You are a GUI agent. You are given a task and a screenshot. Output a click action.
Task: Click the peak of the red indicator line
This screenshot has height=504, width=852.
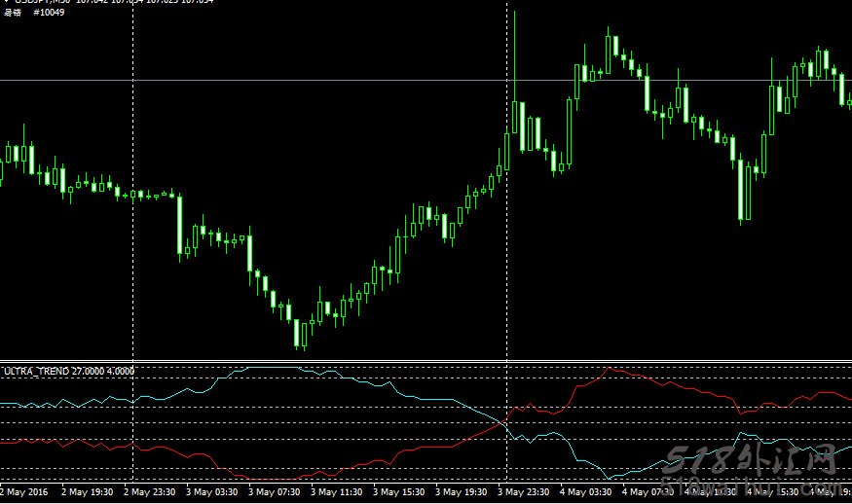click(610, 368)
